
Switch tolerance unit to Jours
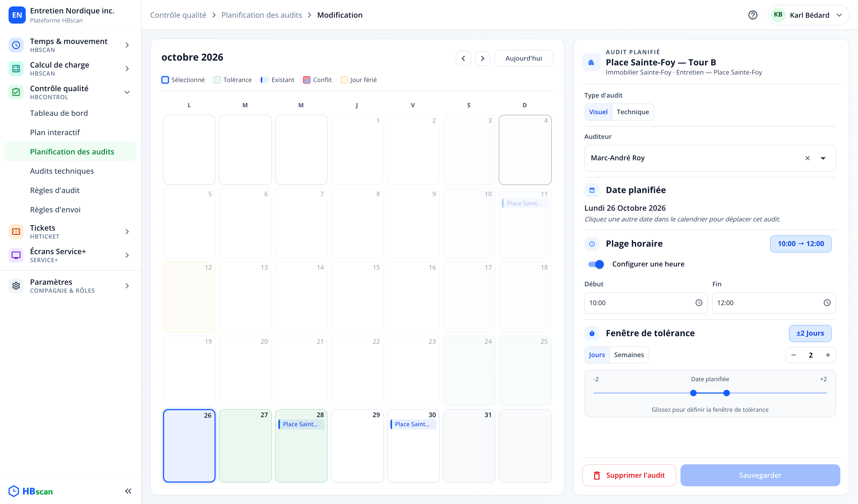tap(597, 355)
